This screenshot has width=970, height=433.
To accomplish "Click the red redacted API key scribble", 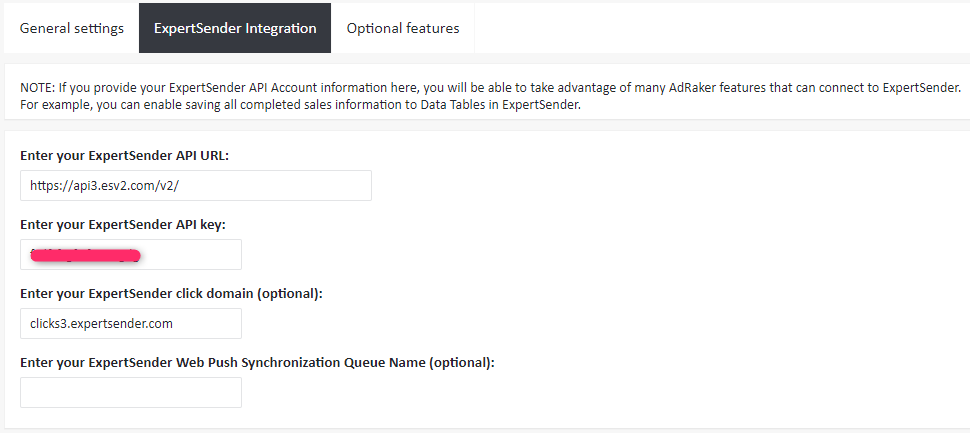I will pos(85,255).
